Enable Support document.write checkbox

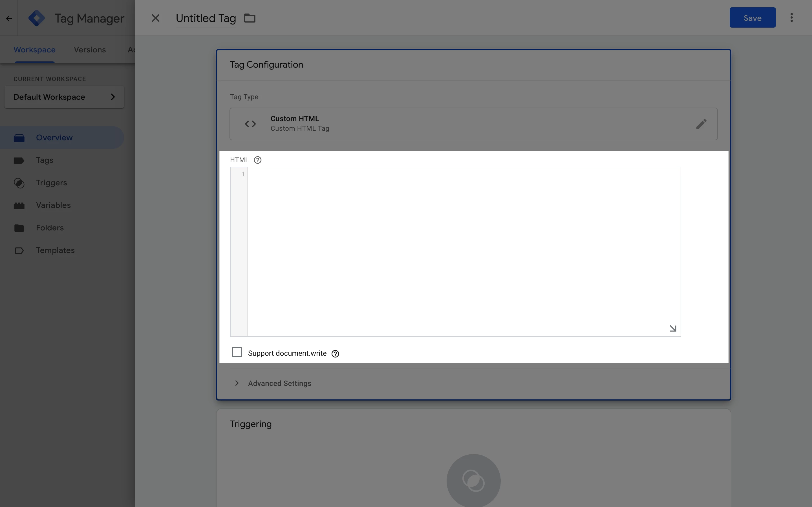[x=237, y=352]
